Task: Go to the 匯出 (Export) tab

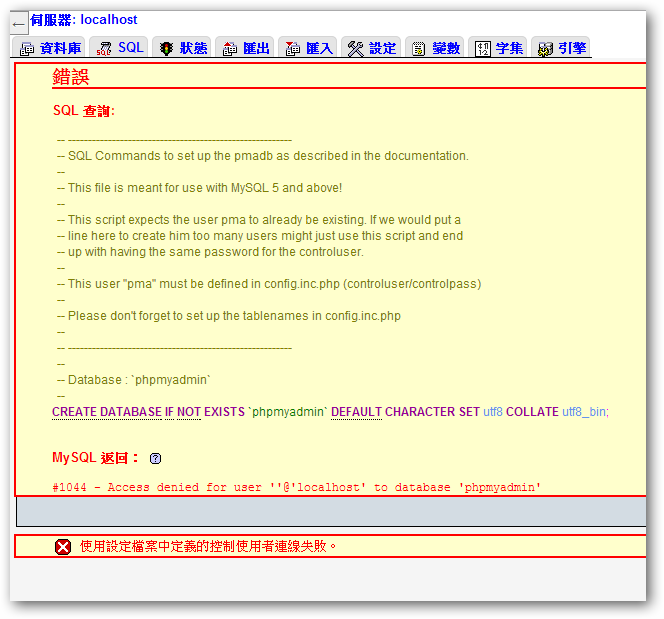Action: 245,48
